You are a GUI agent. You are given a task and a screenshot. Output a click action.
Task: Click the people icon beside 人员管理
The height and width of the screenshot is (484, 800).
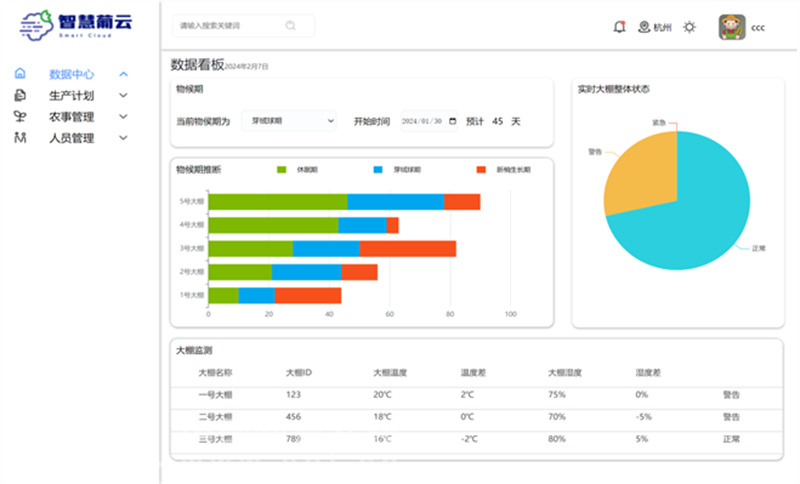(x=20, y=138)
